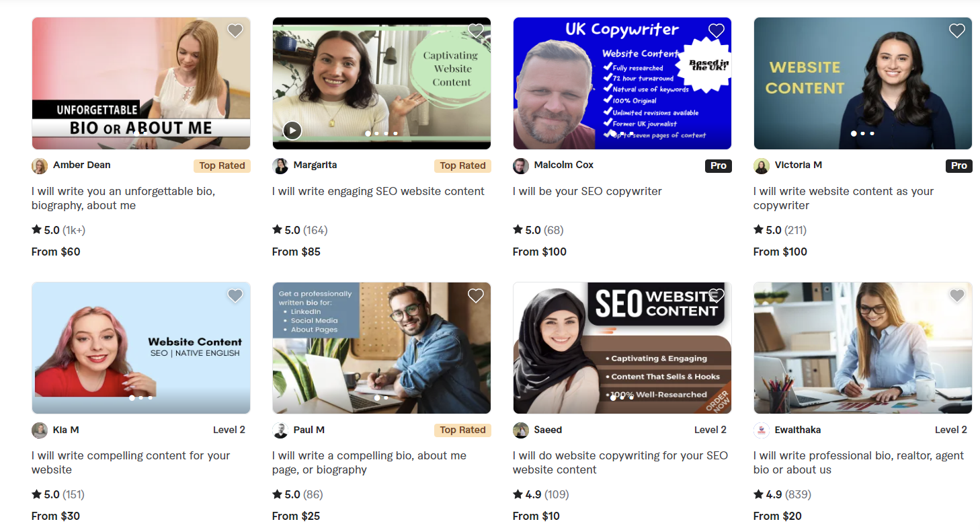The height and width of the screenshot is (532, 980).
Task: Click the Pro badge next to Malcolm Cox
Action: [x=718, y=166]
